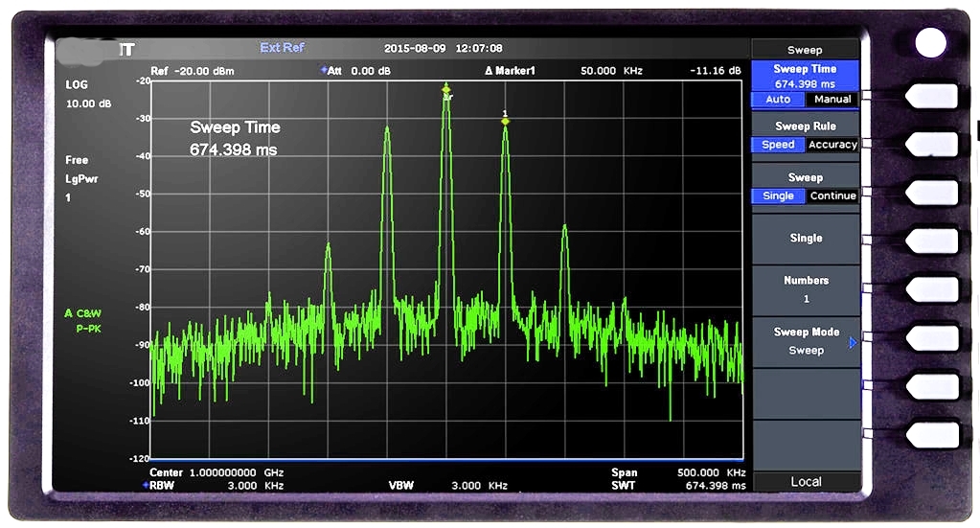Push hardware key beside Numbers
980x528 pixels.
tap(932, 290)
